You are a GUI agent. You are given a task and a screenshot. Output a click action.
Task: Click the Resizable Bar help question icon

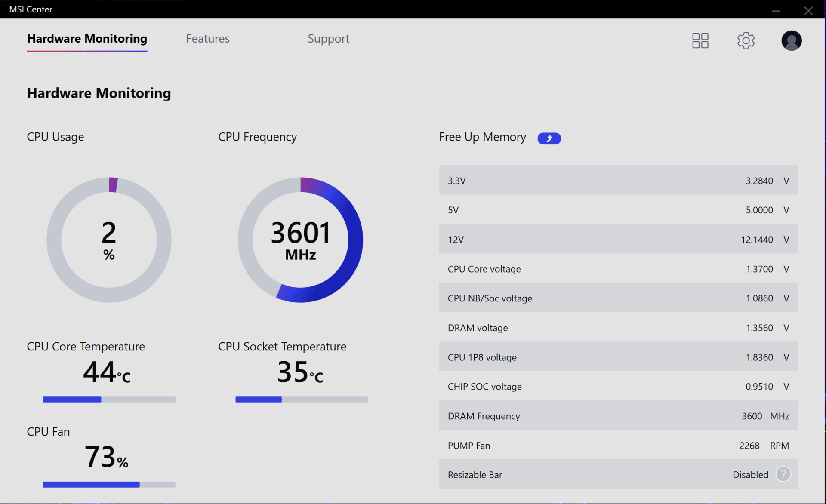pyautogui.click(x=783, y=474)
